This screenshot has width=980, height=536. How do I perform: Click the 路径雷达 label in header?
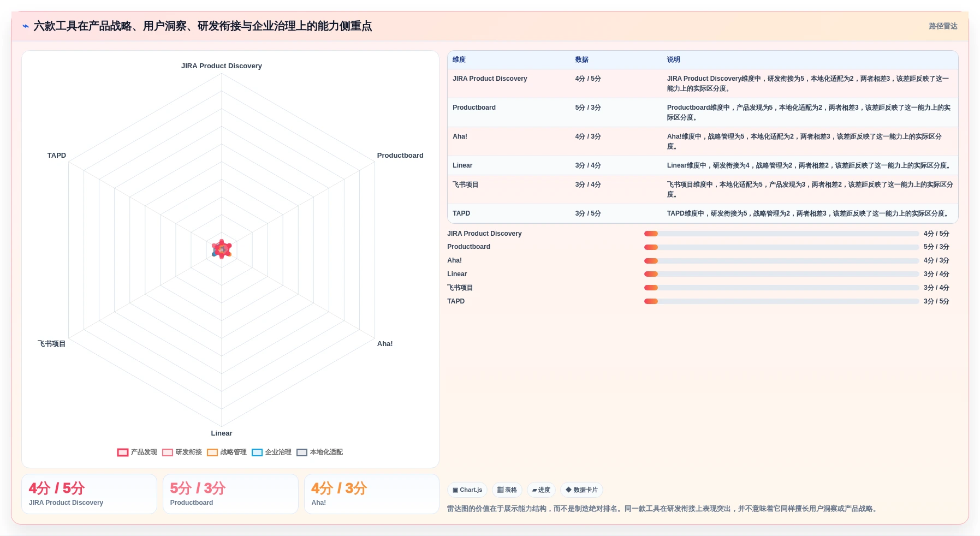click(943, 26)
